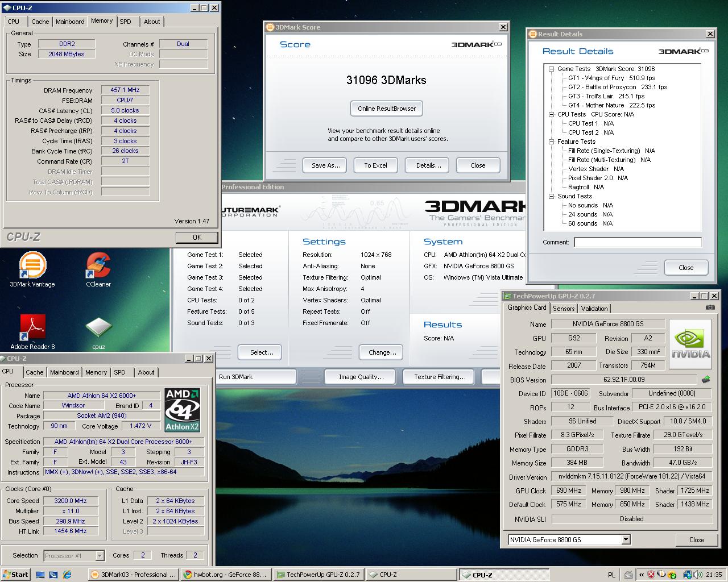Open the CCleaner desktop icon
The height and width of the screenshot is (582, 728).
[98, 269]
